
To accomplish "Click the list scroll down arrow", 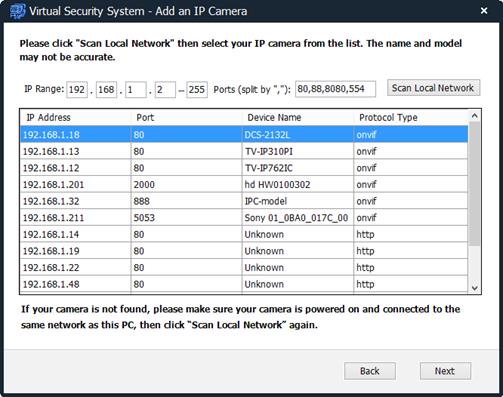I will pyautogui.click(x=475, y=288).
